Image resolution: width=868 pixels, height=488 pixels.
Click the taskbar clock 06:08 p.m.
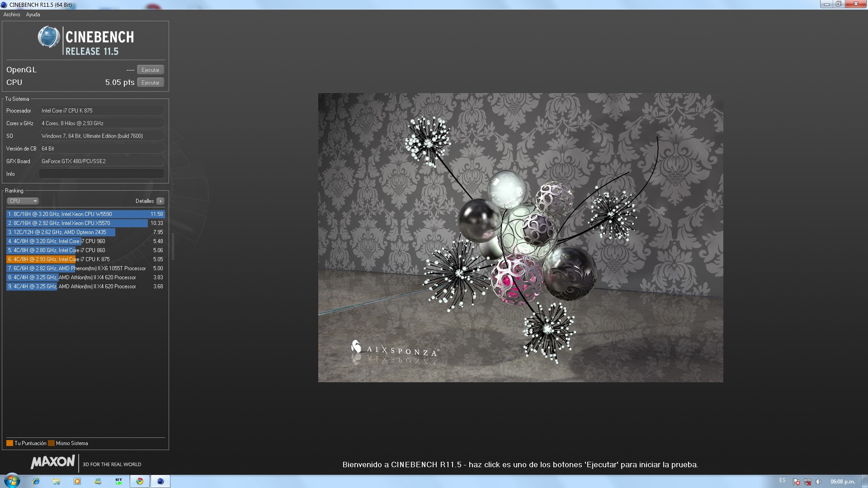tap(843, 482)
